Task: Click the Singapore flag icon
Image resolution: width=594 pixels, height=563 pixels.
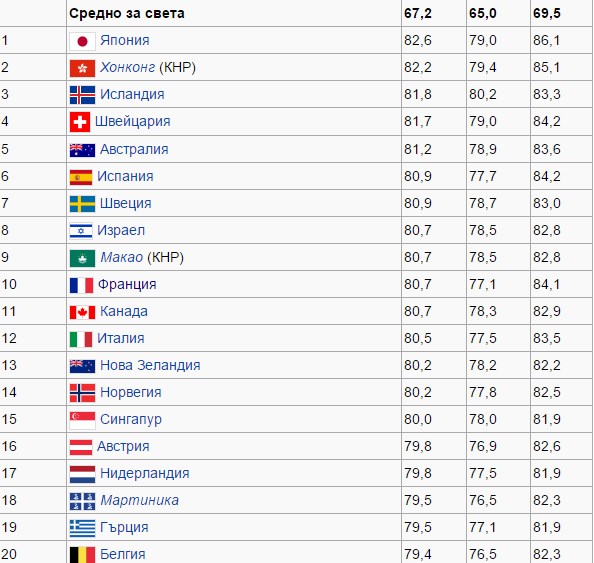Action: (82, 420)
